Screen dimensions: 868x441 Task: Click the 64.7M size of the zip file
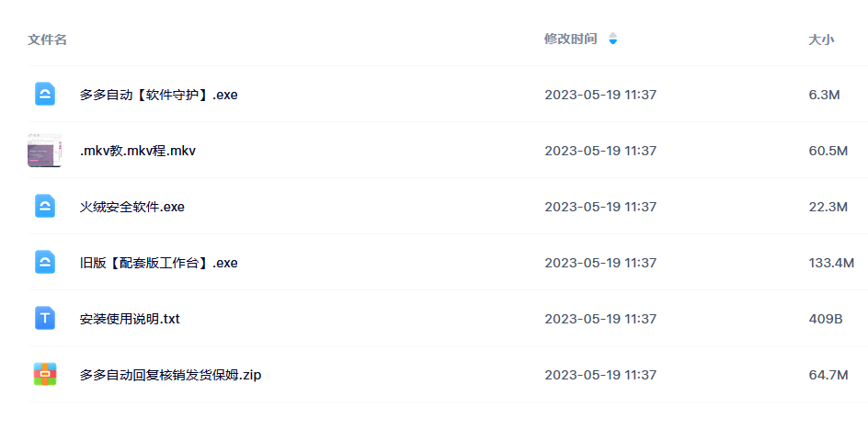(x=828, y=375)
